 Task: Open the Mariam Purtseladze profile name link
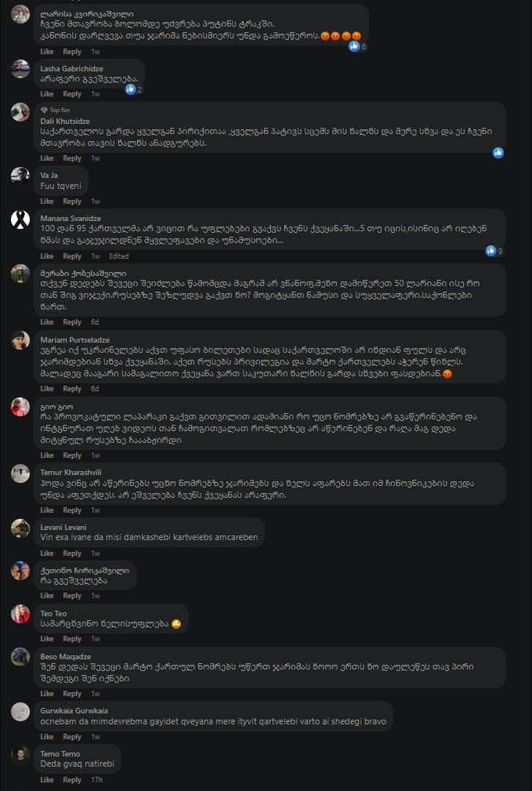(75, 340)
